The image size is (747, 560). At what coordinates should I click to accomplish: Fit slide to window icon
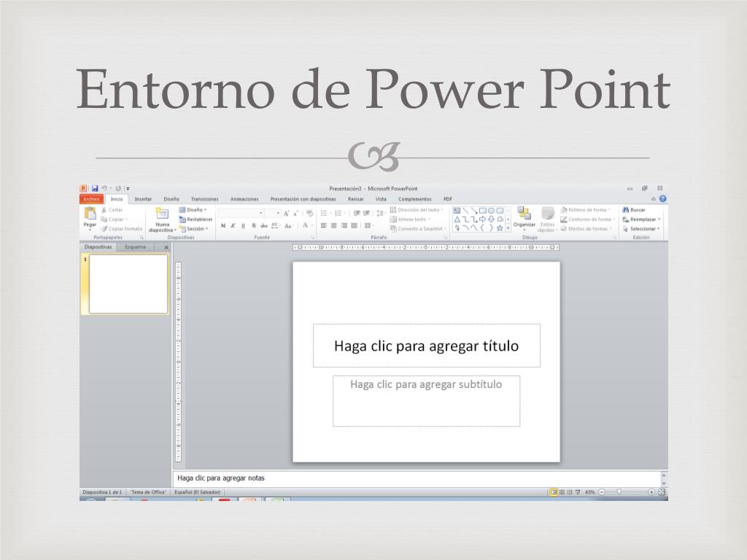[662, 492]
